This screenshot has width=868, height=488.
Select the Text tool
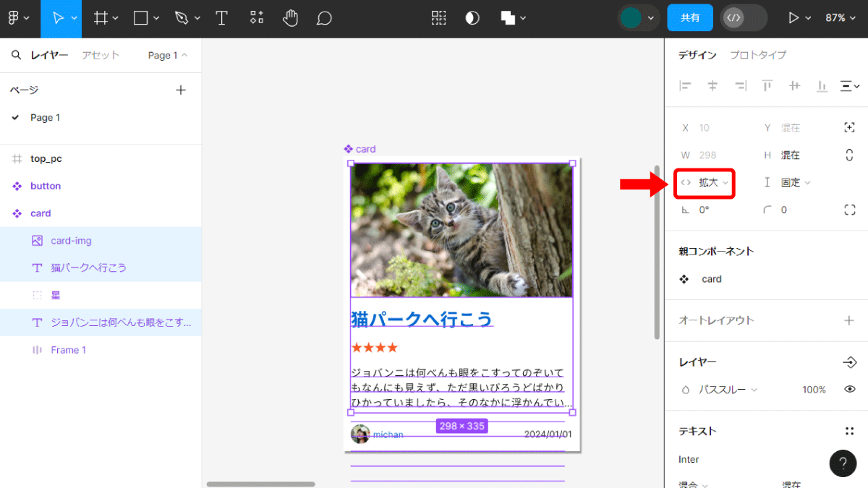click(x=222, y=18)
